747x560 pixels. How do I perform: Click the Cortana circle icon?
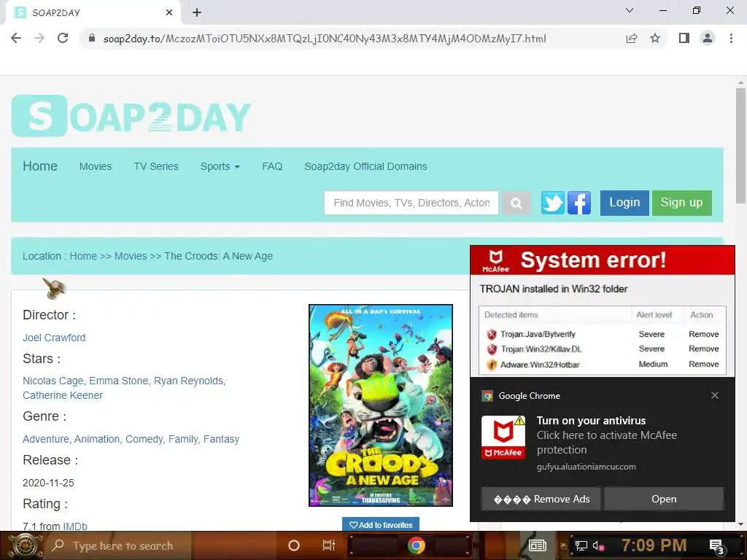294,545
